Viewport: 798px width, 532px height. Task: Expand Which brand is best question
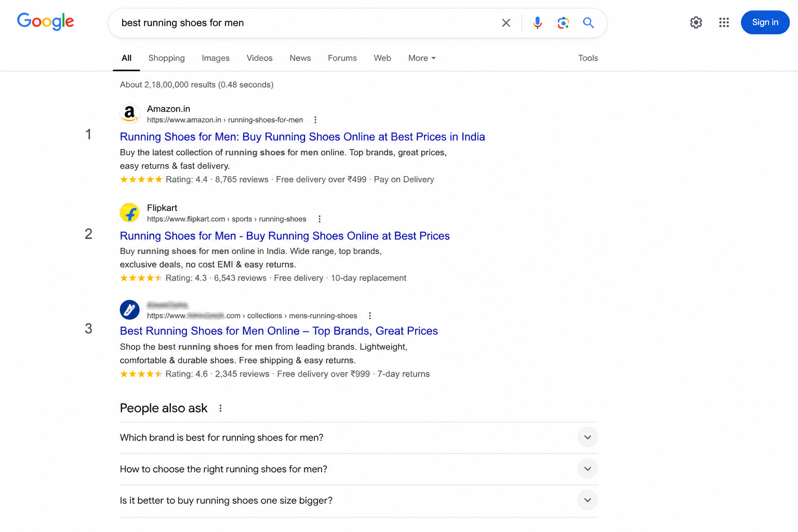tap(358, 437)
